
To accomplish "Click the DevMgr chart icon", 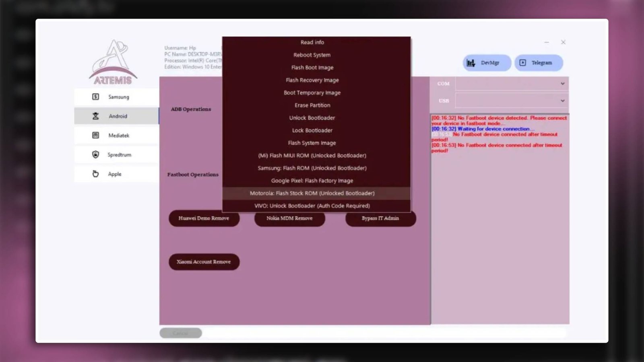I will [x=470, y=63].
